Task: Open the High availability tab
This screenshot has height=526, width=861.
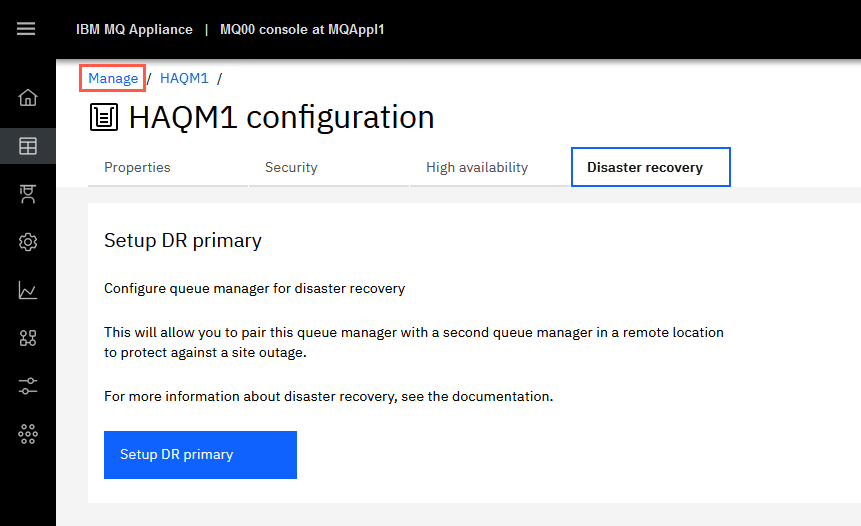Action: (x=490, y=167)
